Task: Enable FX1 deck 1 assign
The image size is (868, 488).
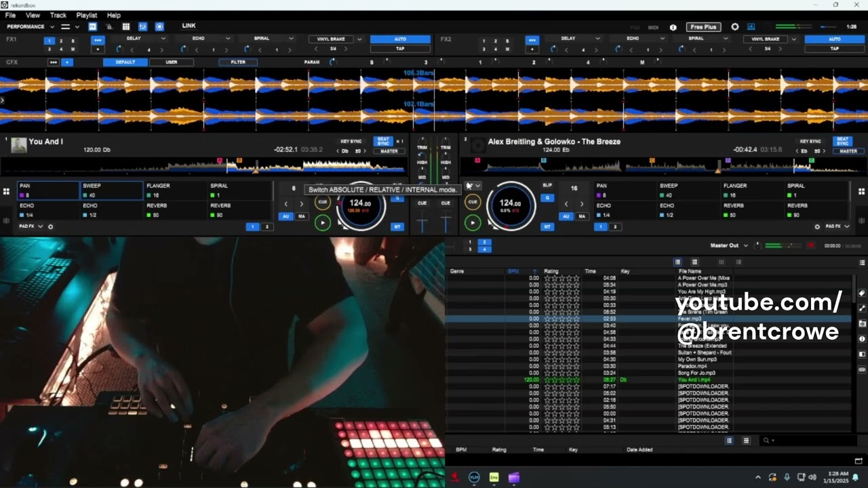Action: point(48,41)
